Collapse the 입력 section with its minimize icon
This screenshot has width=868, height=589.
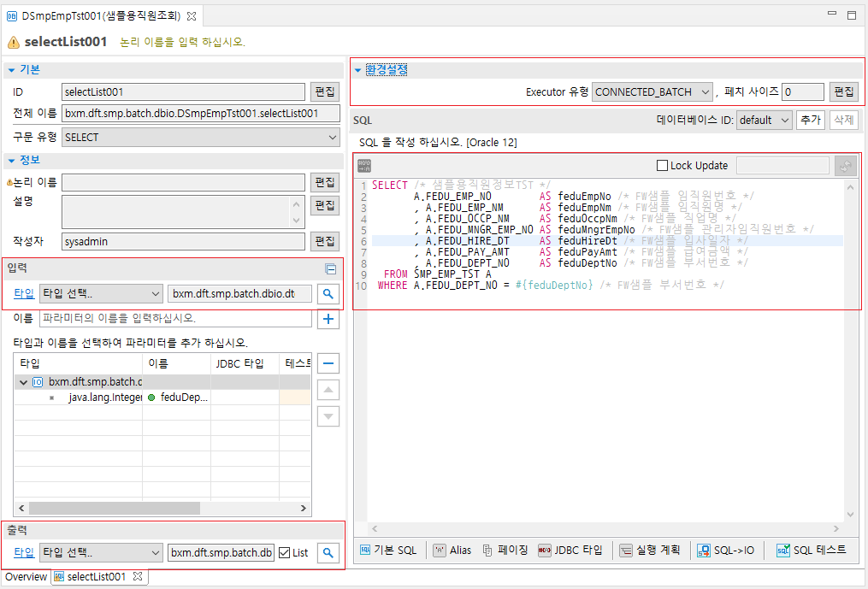(330, 269)
